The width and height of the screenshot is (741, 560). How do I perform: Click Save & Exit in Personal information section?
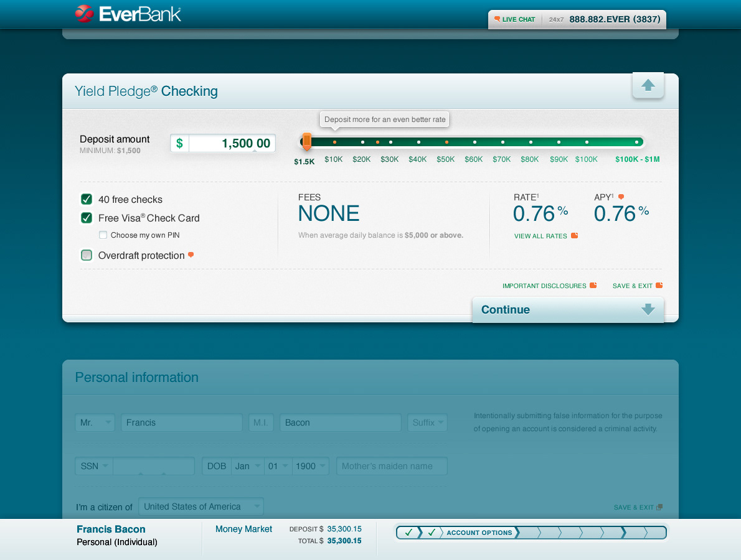tap(634, 507)
